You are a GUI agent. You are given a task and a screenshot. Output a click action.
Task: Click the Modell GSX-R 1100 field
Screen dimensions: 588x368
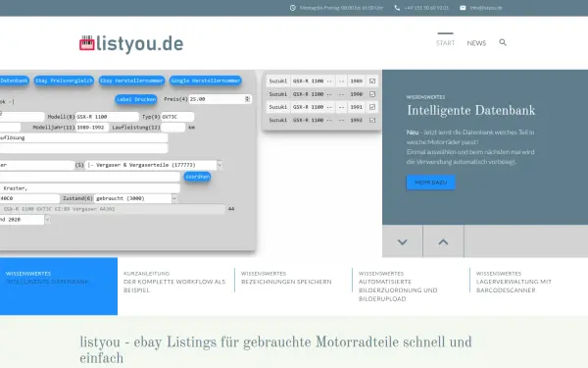[107, 117]
